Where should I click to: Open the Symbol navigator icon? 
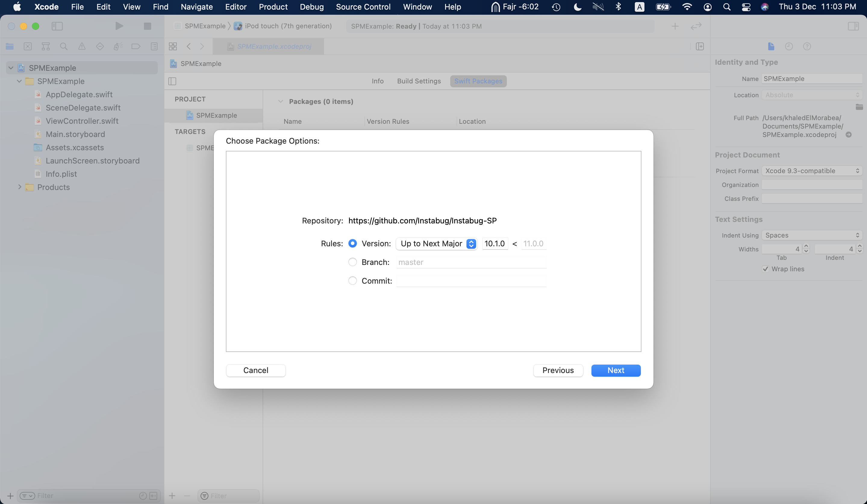point(46,46)
